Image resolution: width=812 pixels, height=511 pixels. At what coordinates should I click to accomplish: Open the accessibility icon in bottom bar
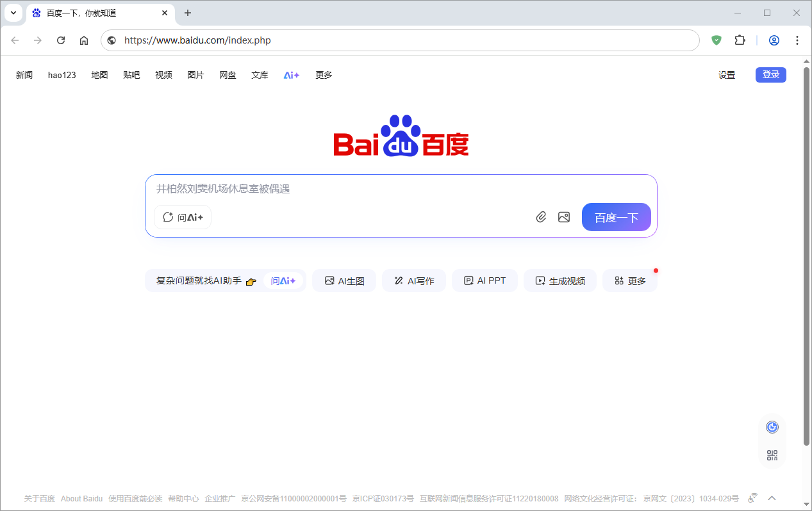tap(752, 498)
